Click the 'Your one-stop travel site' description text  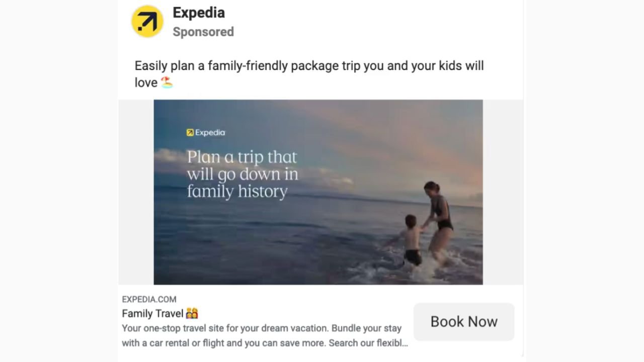[x=262, y=328]
